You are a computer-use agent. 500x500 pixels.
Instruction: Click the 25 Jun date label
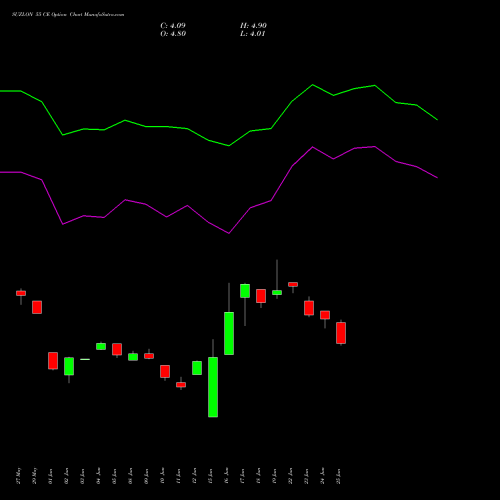click(339, 476)
